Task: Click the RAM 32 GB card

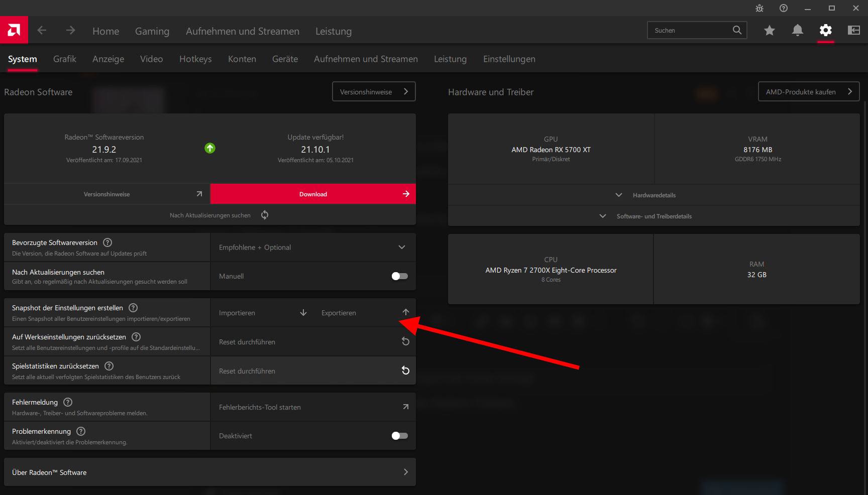Action: click(757, 269)
